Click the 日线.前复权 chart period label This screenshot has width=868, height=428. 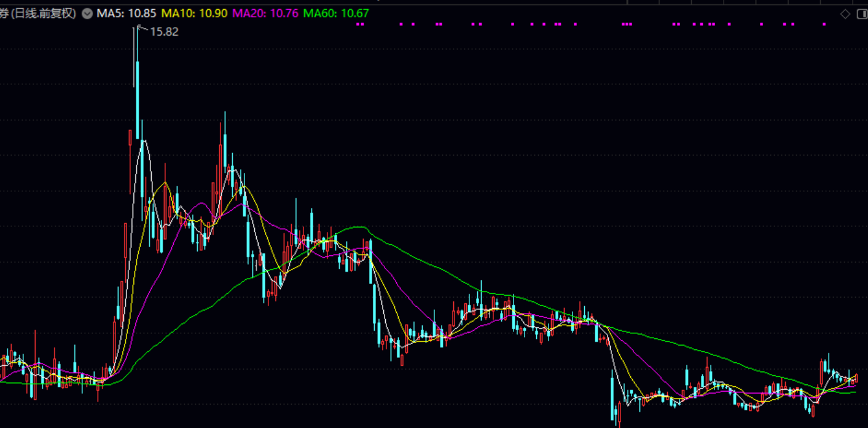click(42, 14)
